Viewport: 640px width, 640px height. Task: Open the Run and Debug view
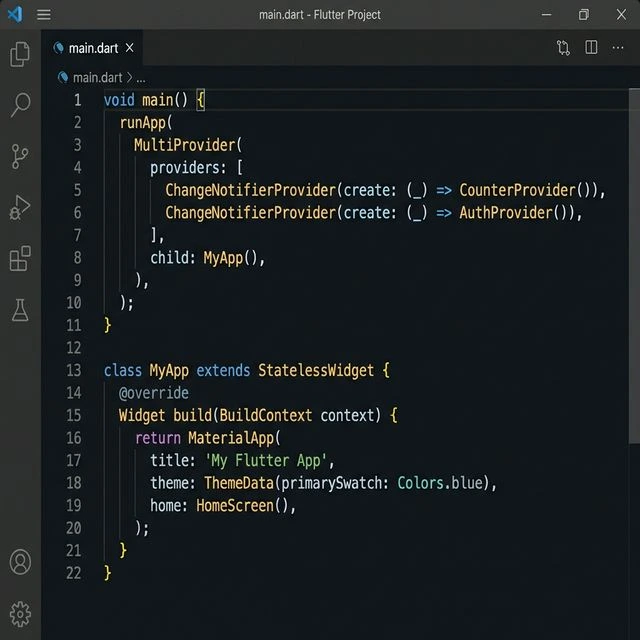[x=20, y=208]
